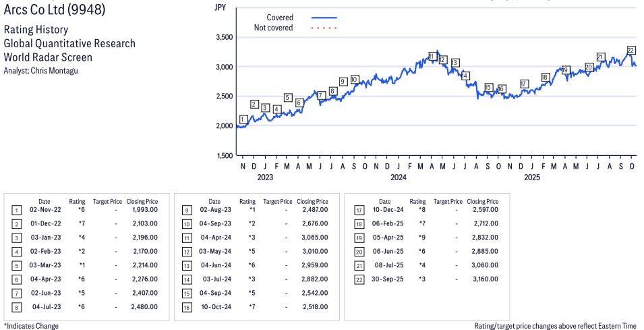Viewport: 644px width, 330px height.
Task: Click marker 1 on the price chart
Action: [243, 119]
